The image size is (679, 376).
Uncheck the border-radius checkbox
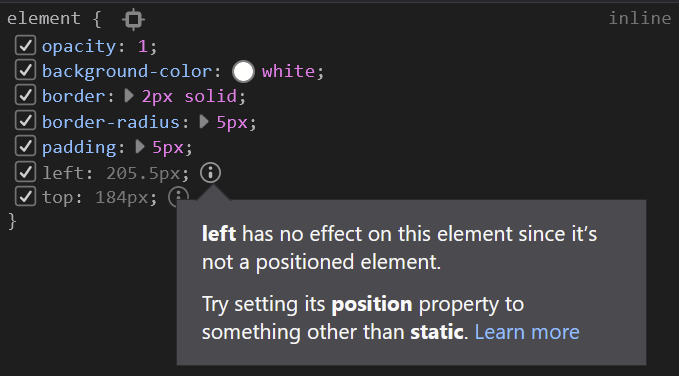(x=26, y=121)
